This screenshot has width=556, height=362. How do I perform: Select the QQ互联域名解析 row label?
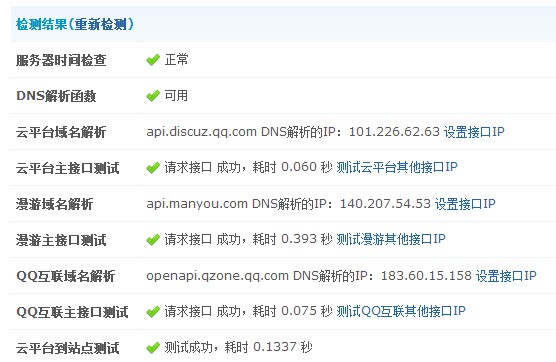click(x=66, y=276)
